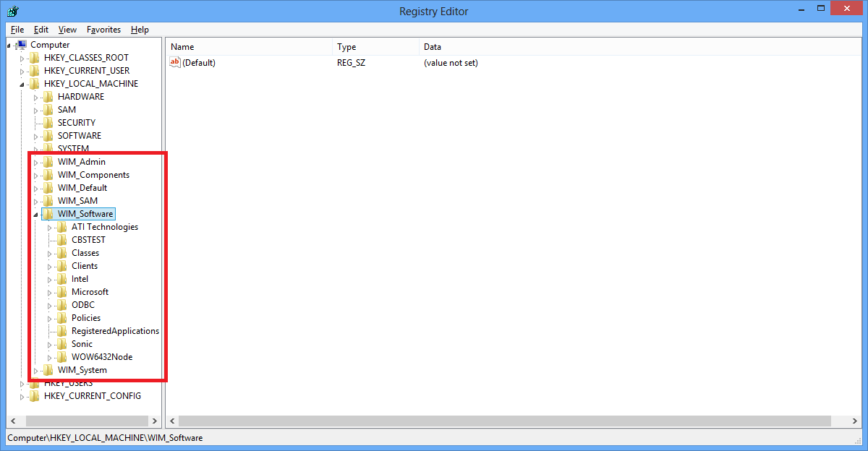Expand the WIM_System key

tap(36, 371)
